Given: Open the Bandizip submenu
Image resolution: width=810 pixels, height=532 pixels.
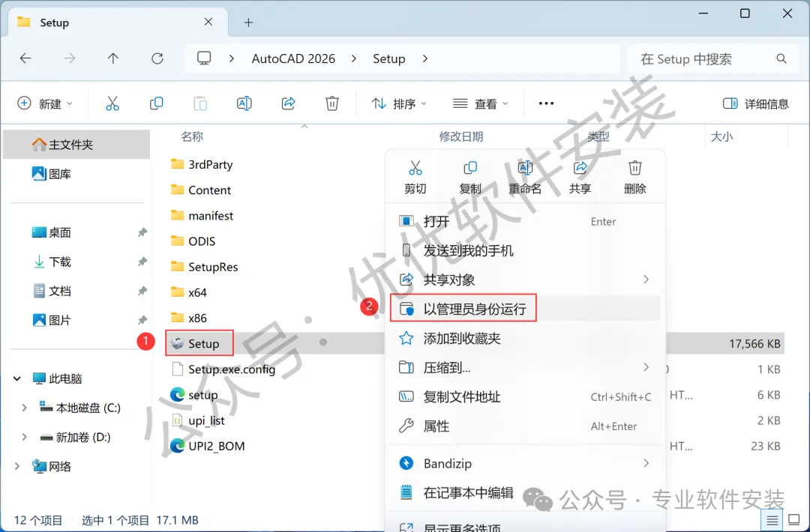Looking at the screenshot, I should (x=525, y=463).
